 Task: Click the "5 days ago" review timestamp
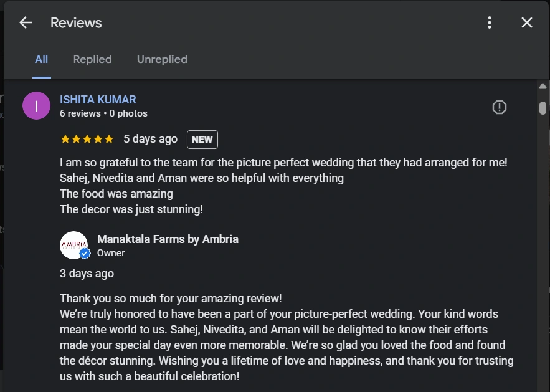(150, 139)
